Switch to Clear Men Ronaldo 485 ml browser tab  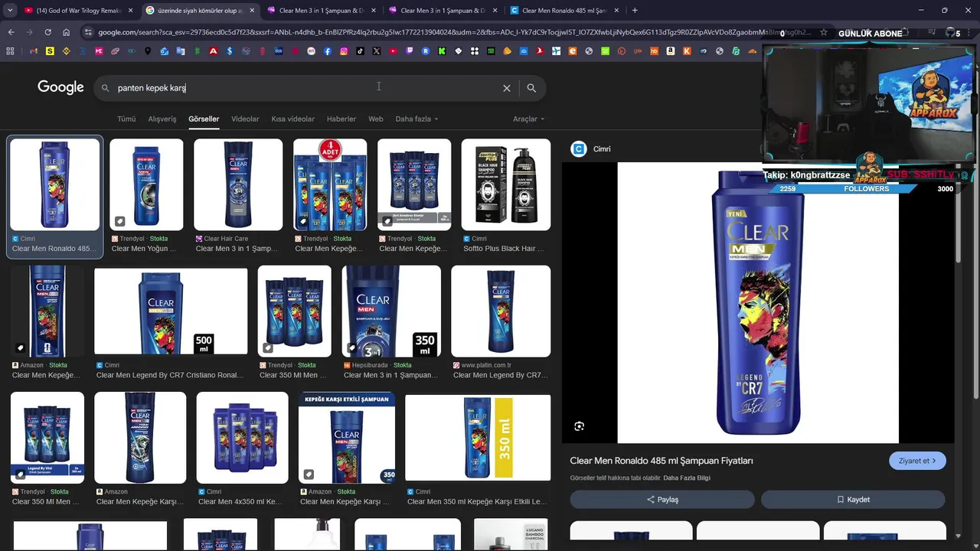click(x=564, y=10)
